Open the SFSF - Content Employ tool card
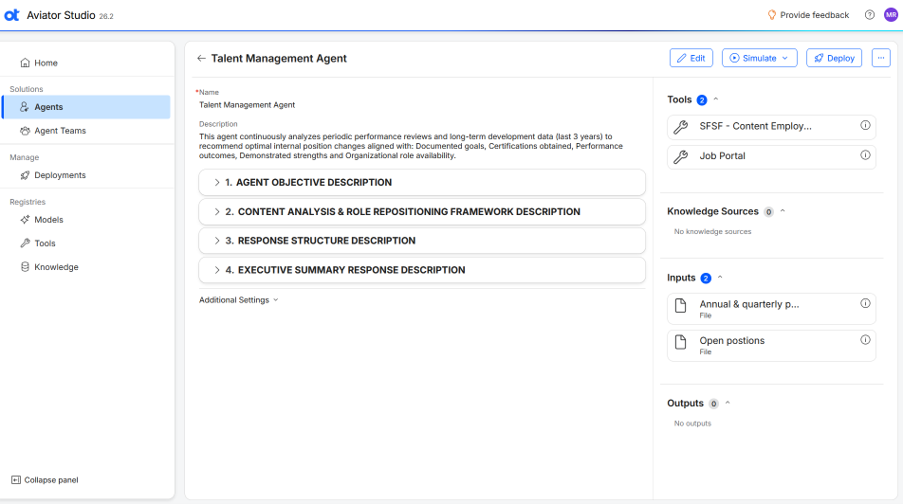Image resolution: width=903 pixels, height=504 pixels. click(x=772, y=127)
